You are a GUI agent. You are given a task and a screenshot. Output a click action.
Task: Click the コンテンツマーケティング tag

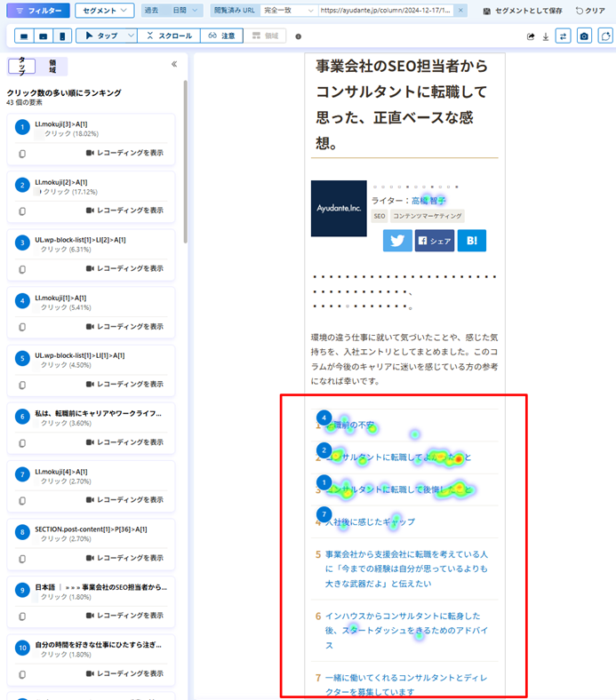tap(428, 216)
